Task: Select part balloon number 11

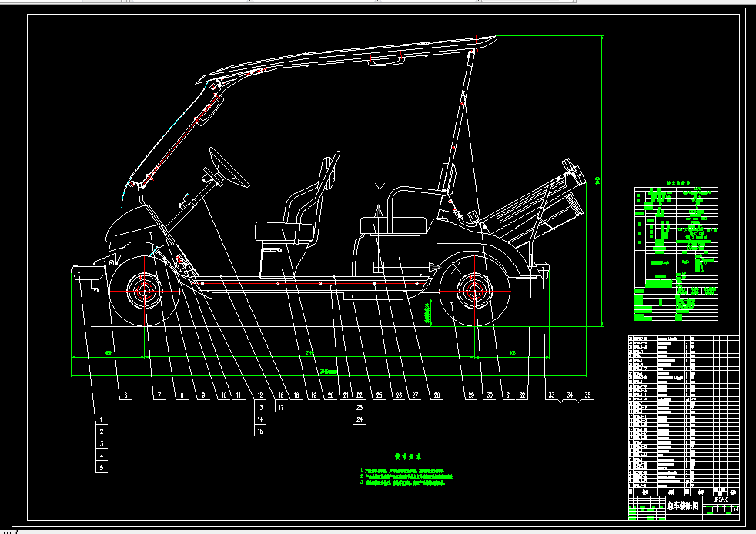Action: (x=238, y=395)
